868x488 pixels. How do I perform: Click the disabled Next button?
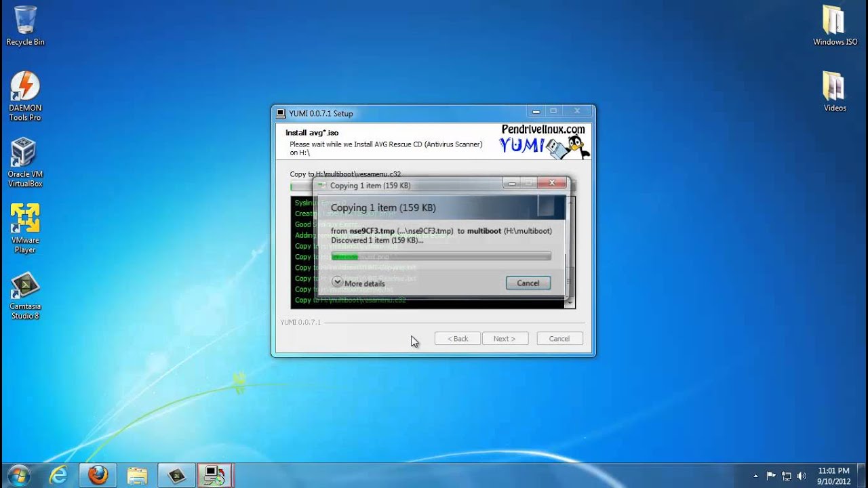point(505,339)
